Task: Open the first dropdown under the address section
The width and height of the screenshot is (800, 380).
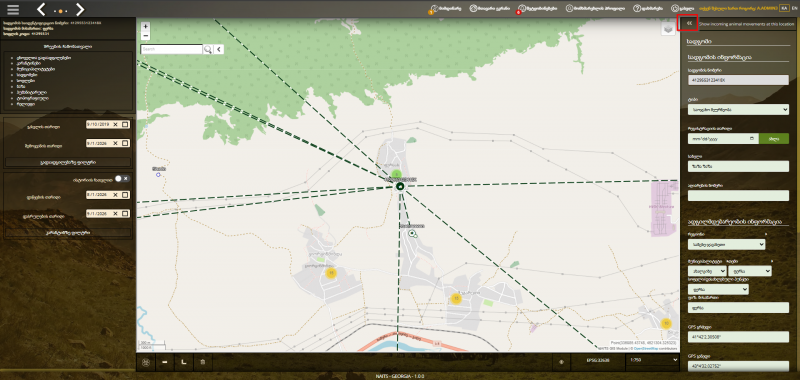Action: [727, 244]
